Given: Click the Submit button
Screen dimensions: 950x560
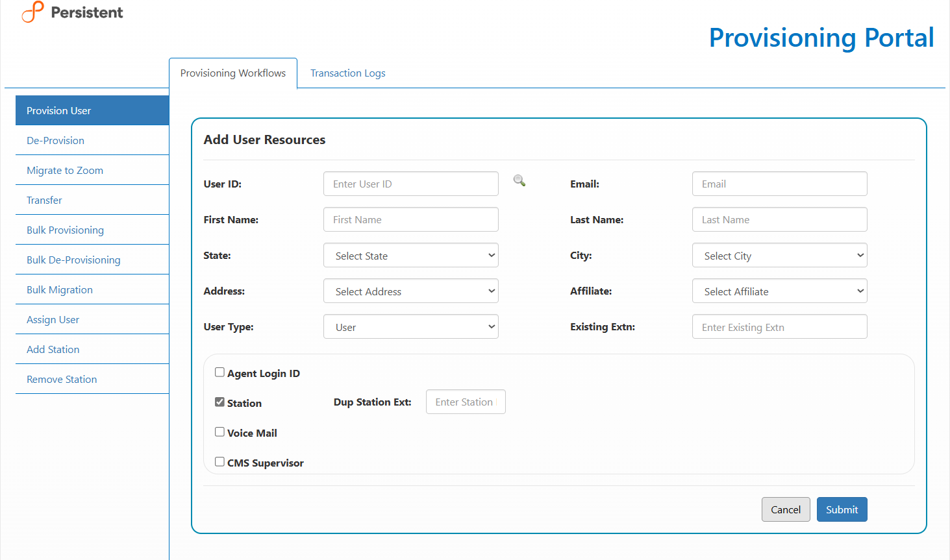Looking at the screenshot, I should pyautogui.click(x=842, y=509).
